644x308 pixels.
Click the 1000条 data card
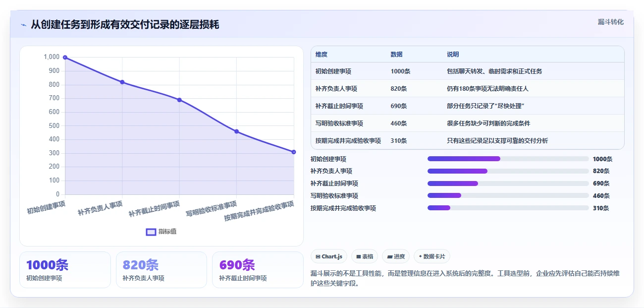click(65, 270)
